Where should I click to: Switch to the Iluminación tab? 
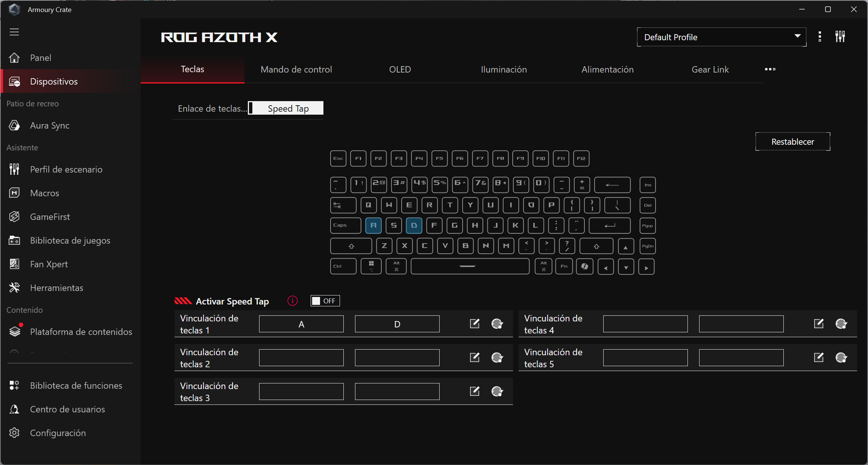pyautogui.click(x=504, y=70)
